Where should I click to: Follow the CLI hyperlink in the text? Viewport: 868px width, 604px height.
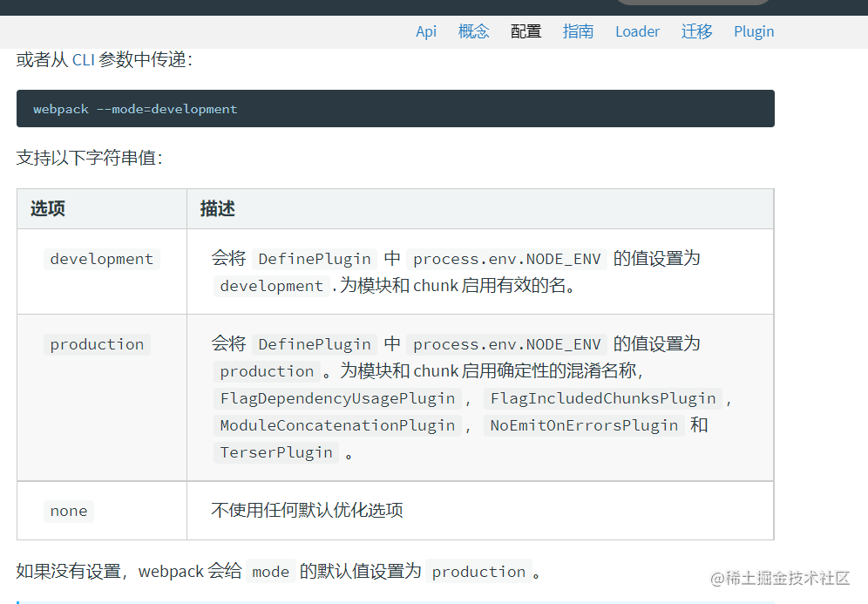click(84, 59)
